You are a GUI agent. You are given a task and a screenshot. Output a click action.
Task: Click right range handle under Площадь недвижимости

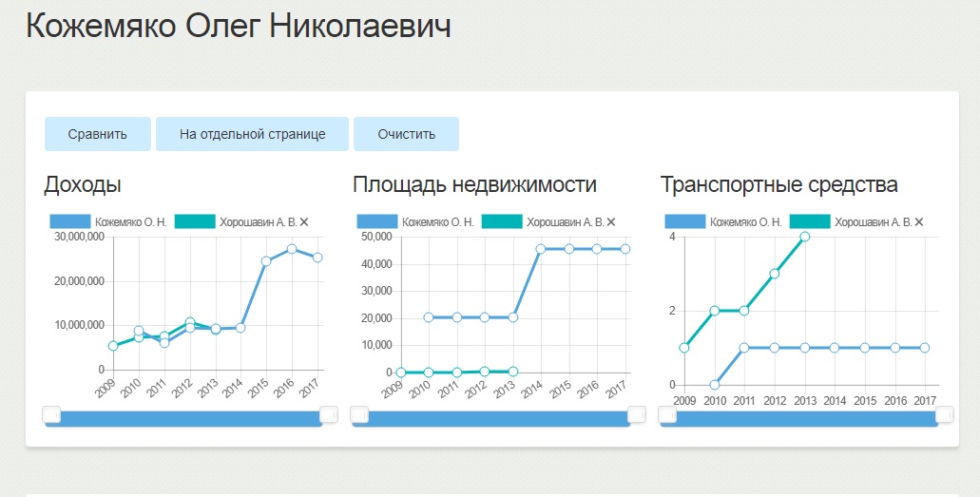[636, 414]
